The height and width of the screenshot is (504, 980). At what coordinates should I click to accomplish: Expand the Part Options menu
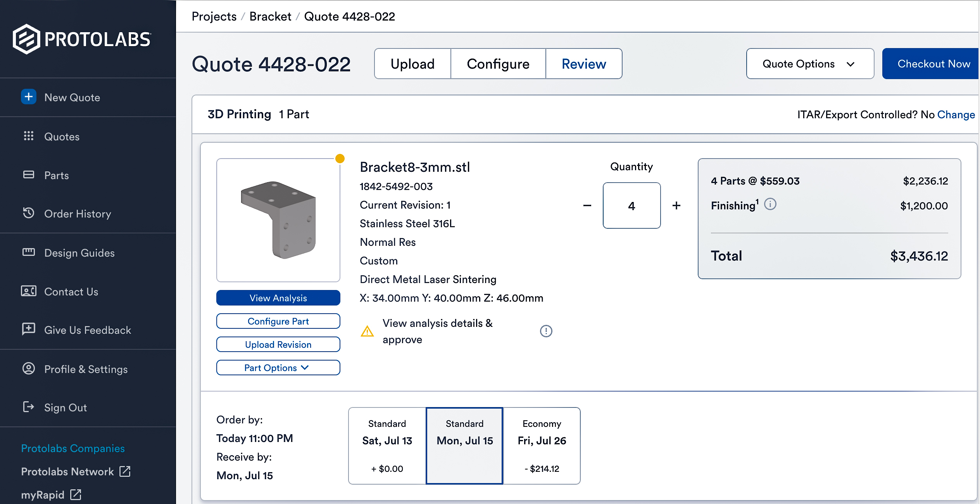278,368
